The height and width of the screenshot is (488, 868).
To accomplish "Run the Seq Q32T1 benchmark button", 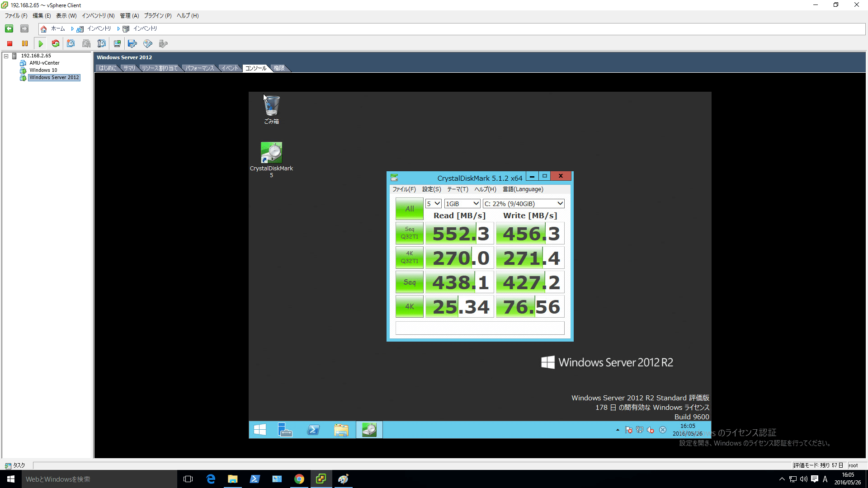I will click(x=410, y=233).
